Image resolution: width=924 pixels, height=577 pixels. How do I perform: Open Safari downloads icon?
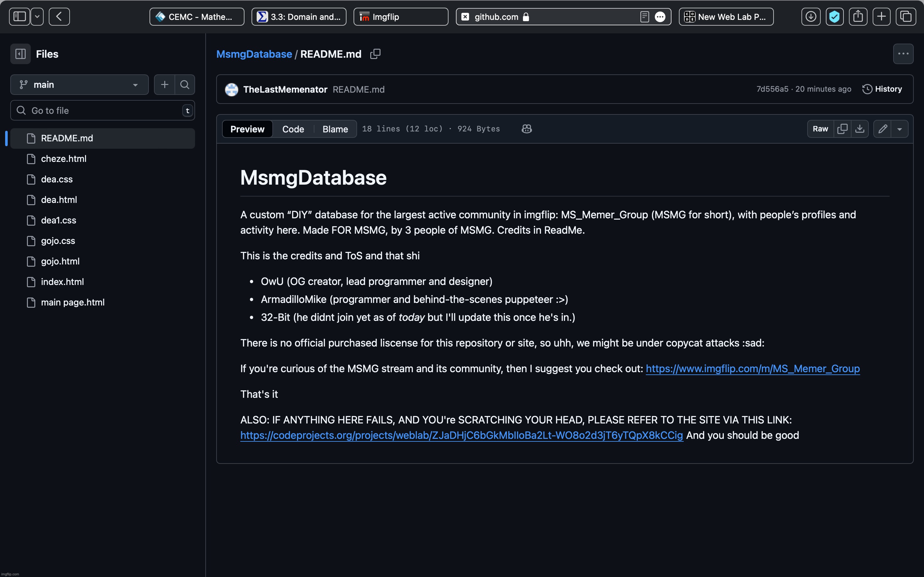pos(811,17)
